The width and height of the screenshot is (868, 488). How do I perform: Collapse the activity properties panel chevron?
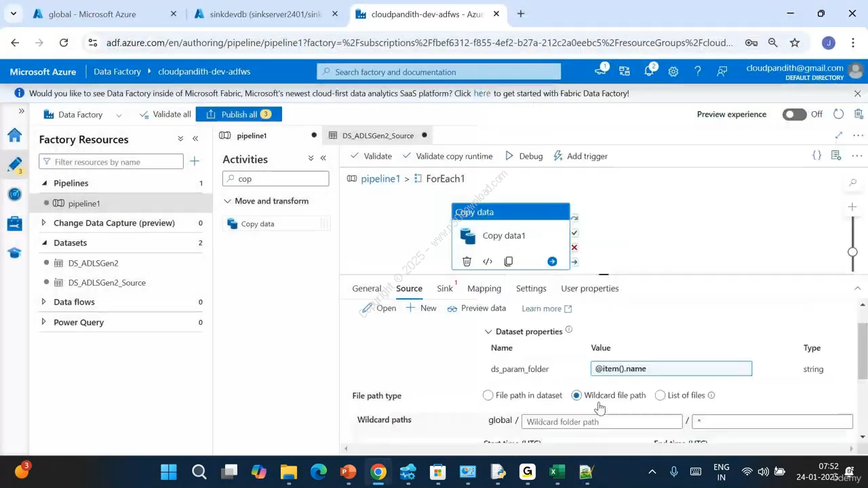(x=857, y=289)
